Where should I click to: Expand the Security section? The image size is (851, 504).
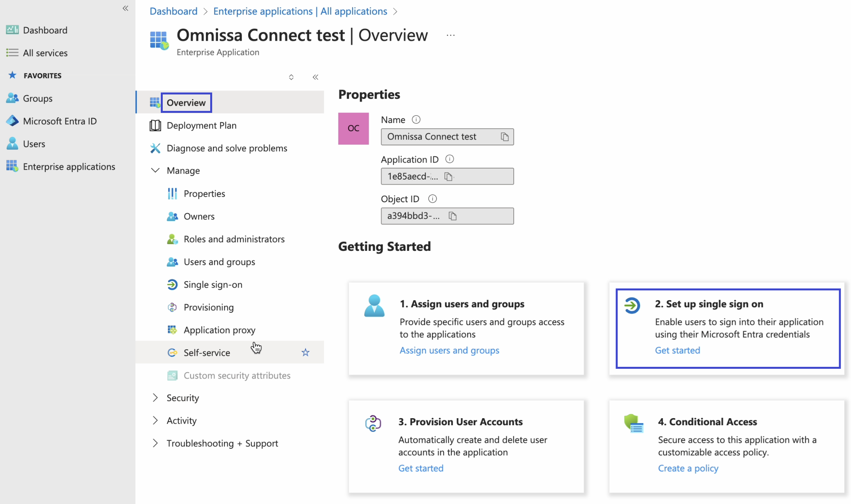click(x=155, y=398)
